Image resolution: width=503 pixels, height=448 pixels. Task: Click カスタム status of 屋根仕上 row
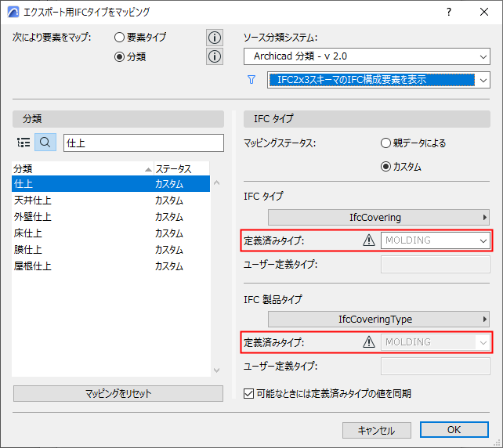pyautogui.click(x=169, y=266)
